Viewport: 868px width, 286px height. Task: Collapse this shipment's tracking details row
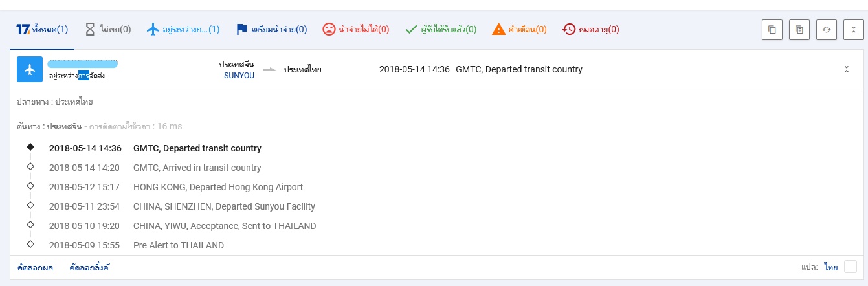click(846, 69)
